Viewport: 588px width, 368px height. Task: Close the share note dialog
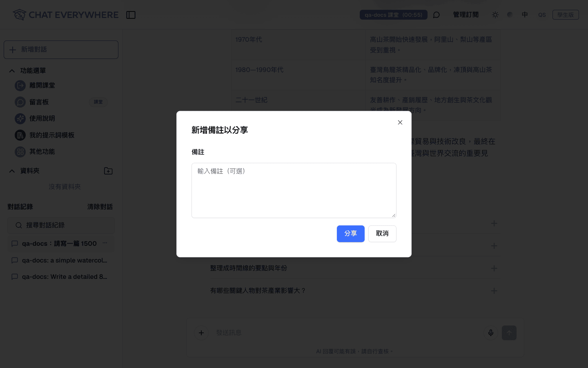click(400, 122)
